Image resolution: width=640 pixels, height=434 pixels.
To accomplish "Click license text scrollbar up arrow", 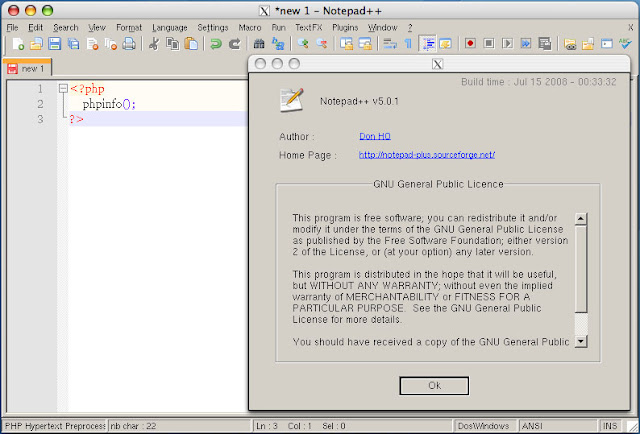I will (580, 219).
